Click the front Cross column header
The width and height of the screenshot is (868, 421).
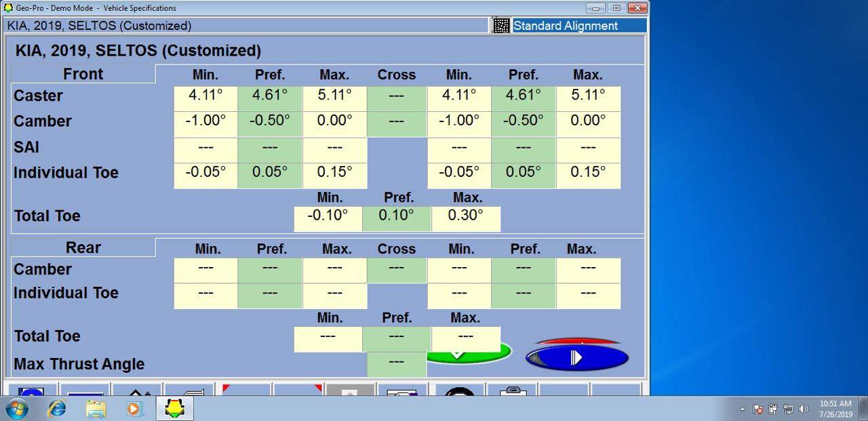tap(397, 75)
